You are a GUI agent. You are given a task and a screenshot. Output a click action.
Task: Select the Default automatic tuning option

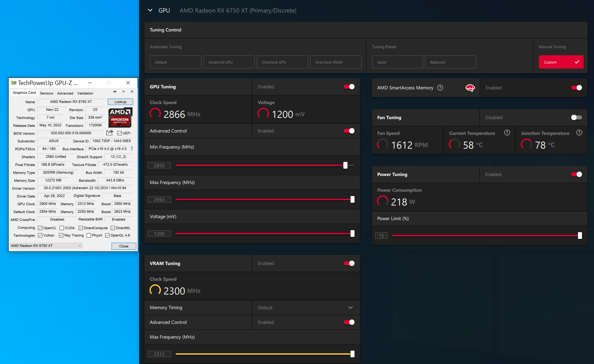(176, 62)
